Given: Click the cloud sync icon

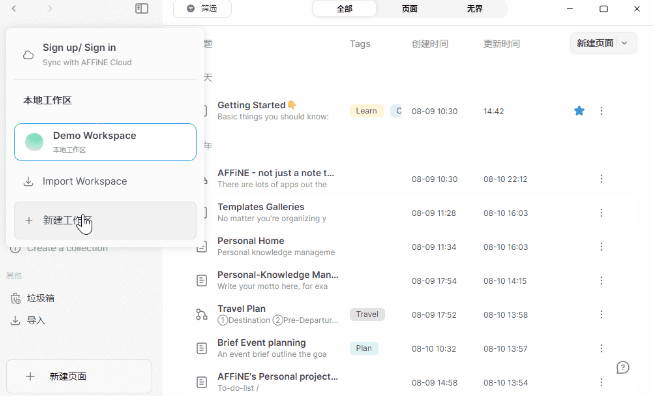Looking at the screenshot, I should [28, 55].
